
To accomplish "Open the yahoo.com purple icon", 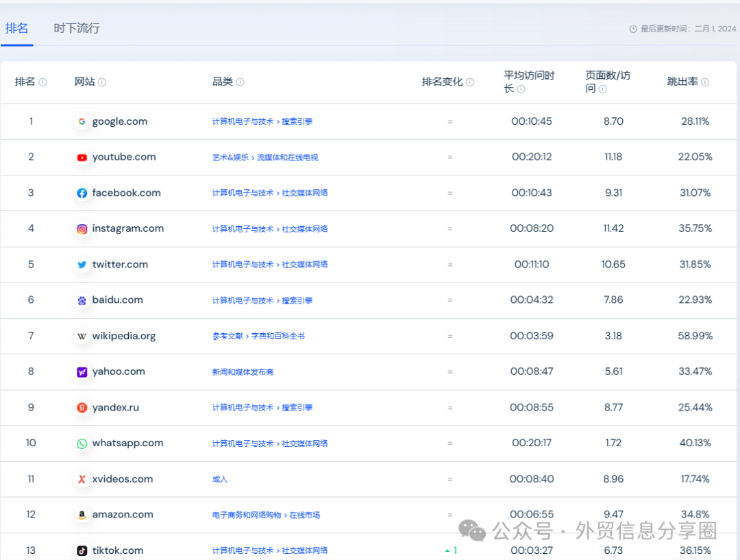I will click(82, 372).
